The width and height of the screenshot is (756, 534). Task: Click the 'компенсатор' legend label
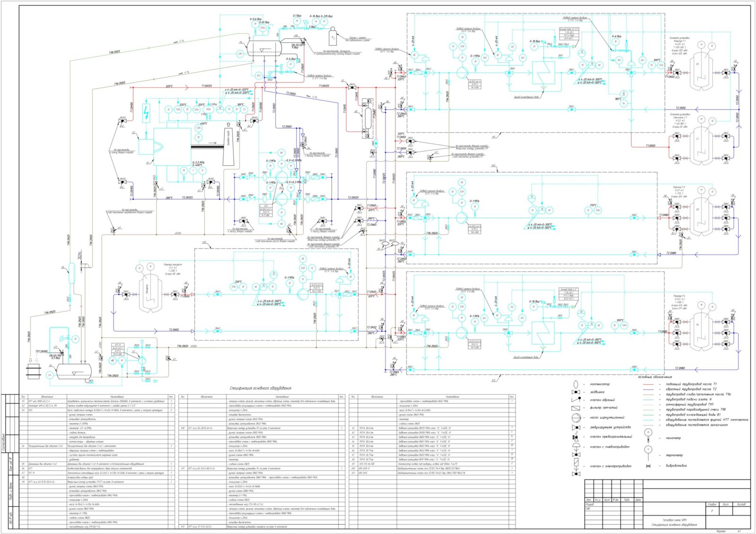pos(600,384)
